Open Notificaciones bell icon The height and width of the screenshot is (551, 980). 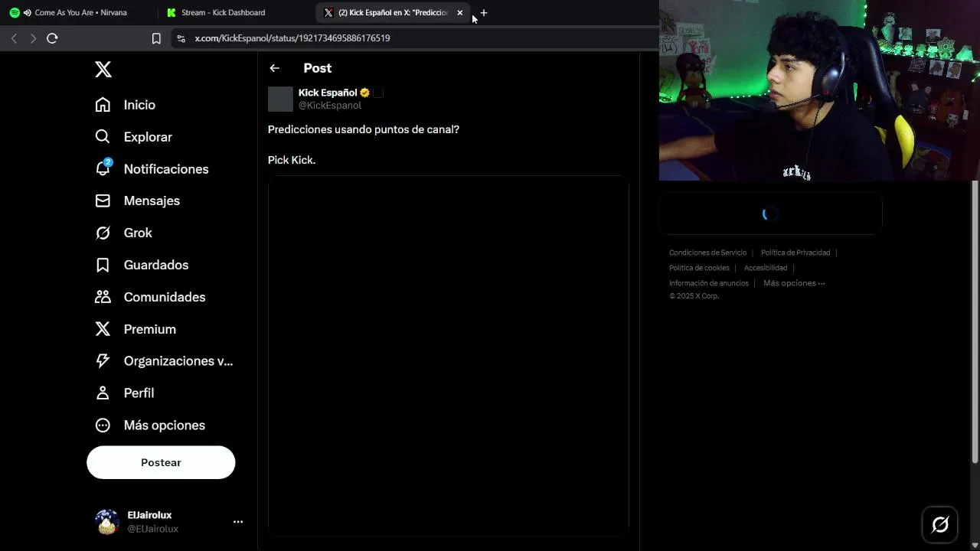103,168
